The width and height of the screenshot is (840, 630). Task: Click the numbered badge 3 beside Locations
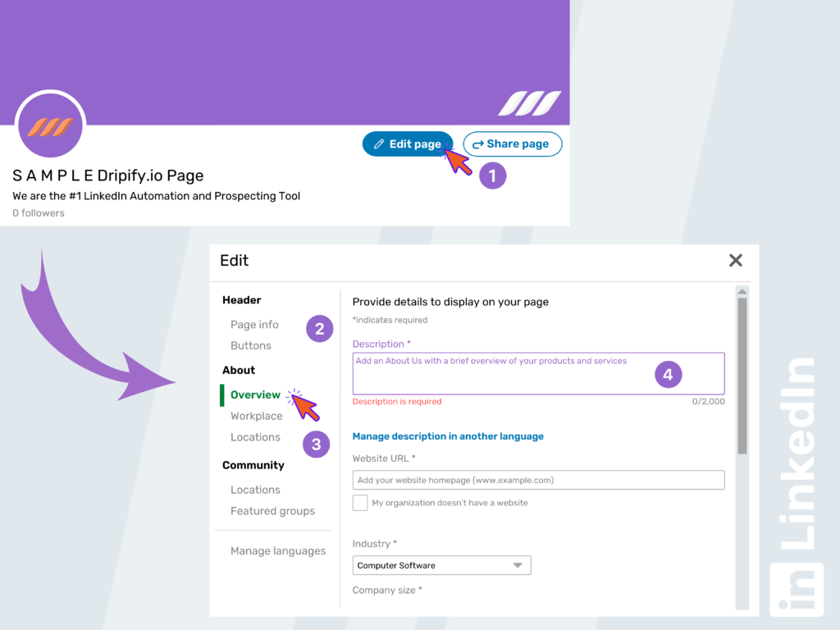point(316,444)
